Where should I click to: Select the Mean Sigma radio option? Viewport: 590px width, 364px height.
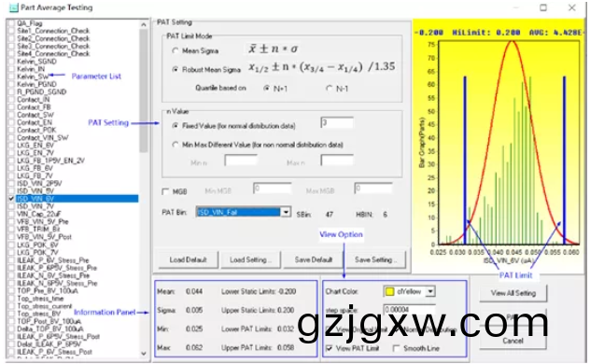[x=175, y=50]
